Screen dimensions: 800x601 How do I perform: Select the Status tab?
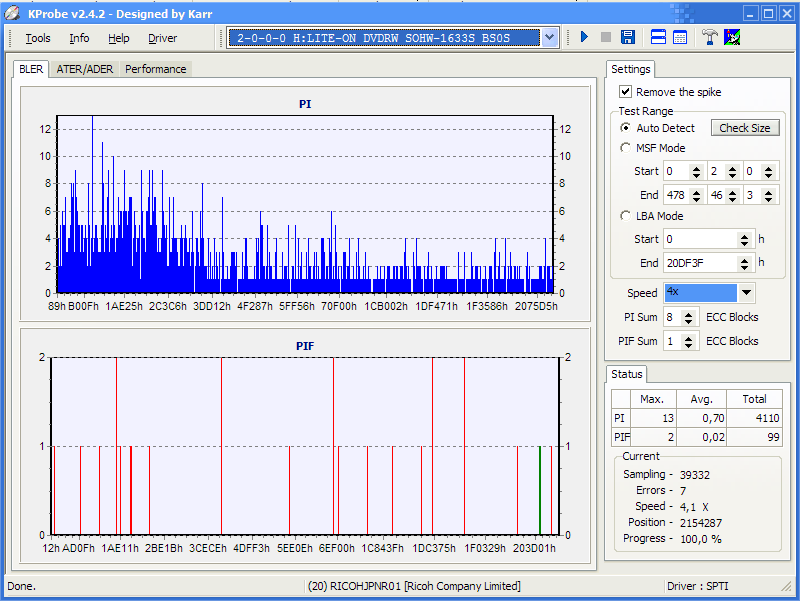[x=627, y=374]
